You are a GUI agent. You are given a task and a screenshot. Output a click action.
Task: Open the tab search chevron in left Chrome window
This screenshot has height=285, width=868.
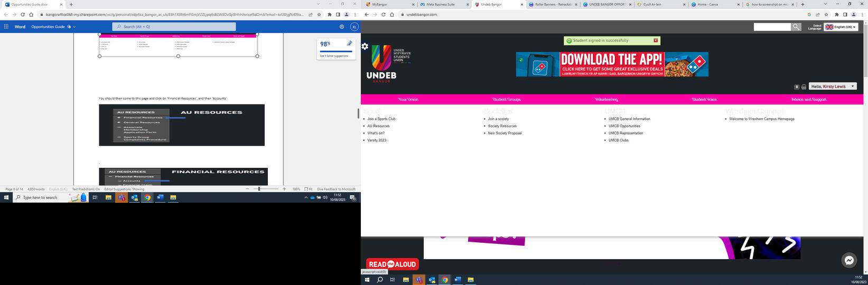coord(318,4)
